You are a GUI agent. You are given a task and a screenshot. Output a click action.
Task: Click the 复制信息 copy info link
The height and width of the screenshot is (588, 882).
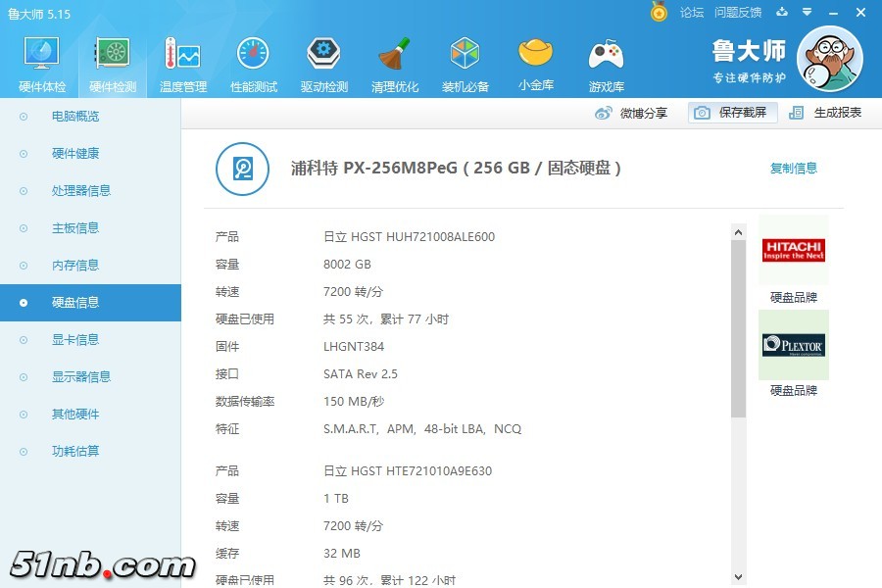793,169
